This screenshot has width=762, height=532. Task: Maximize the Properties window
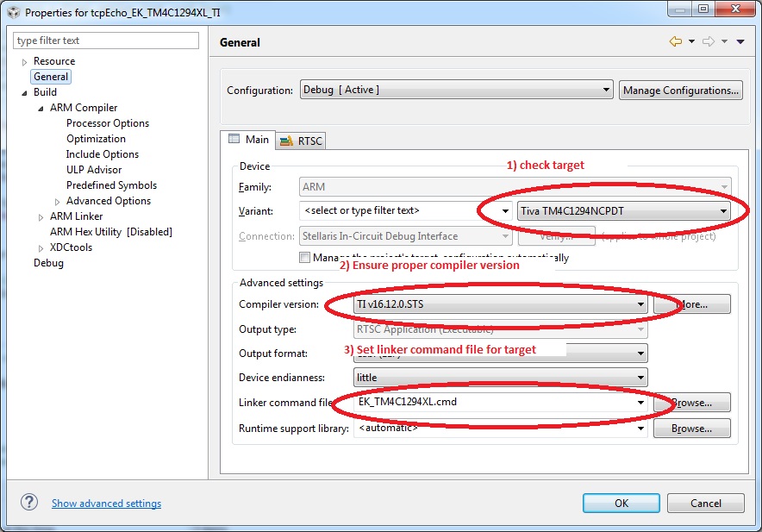pyautogui.click(x=703, y=9)
